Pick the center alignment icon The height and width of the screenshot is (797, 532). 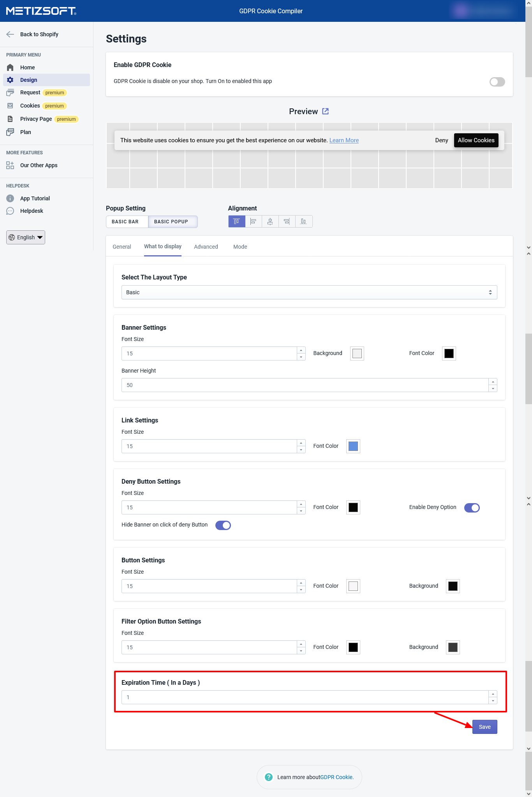click(x=270, y=221)
